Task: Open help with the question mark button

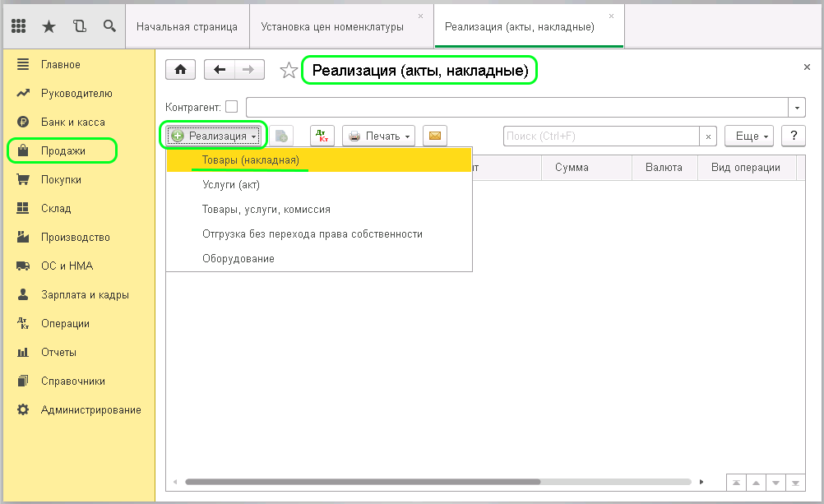Action: tap(793, 135)
